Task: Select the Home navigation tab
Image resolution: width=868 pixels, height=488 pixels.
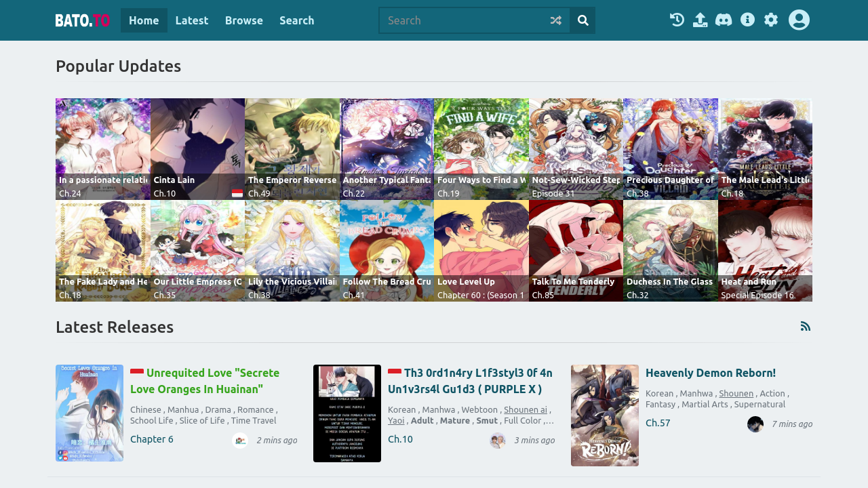Action: [144, 20]
